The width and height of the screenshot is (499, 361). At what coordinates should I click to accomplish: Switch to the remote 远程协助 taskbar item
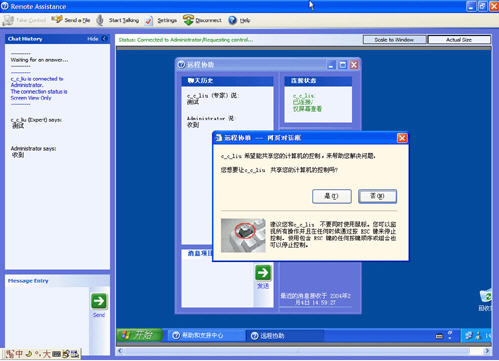285,336
